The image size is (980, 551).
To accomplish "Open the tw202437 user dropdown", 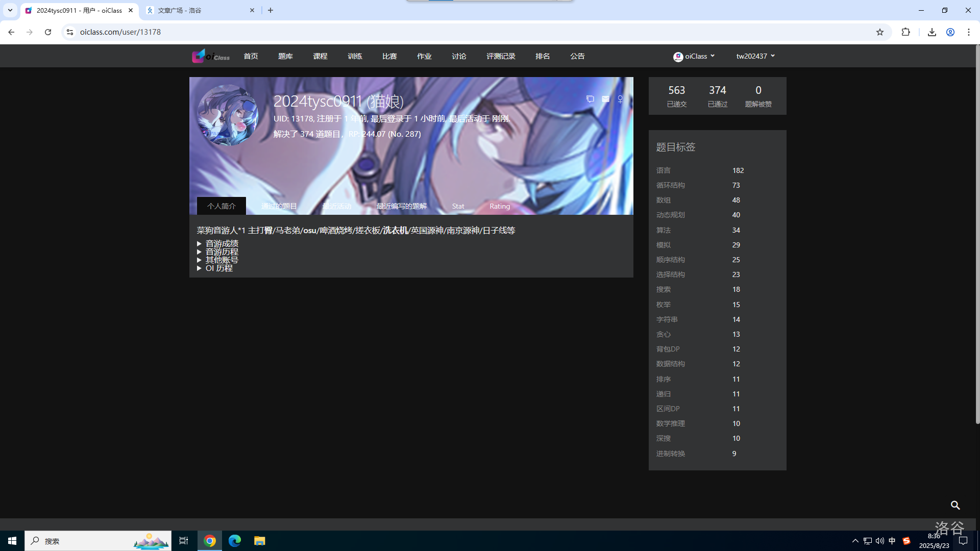I will click(x=755, y=56).
